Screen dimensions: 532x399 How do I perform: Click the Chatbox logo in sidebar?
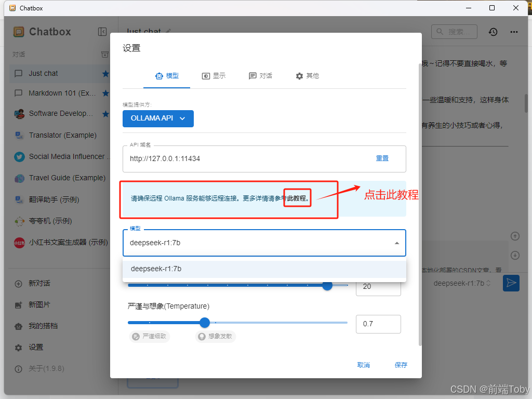coord(19,32)
